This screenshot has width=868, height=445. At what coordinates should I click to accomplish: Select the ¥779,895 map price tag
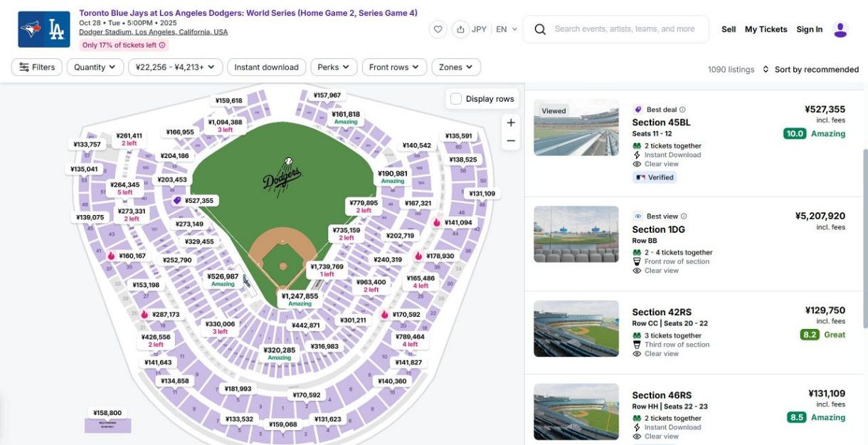tap(364, 206)
